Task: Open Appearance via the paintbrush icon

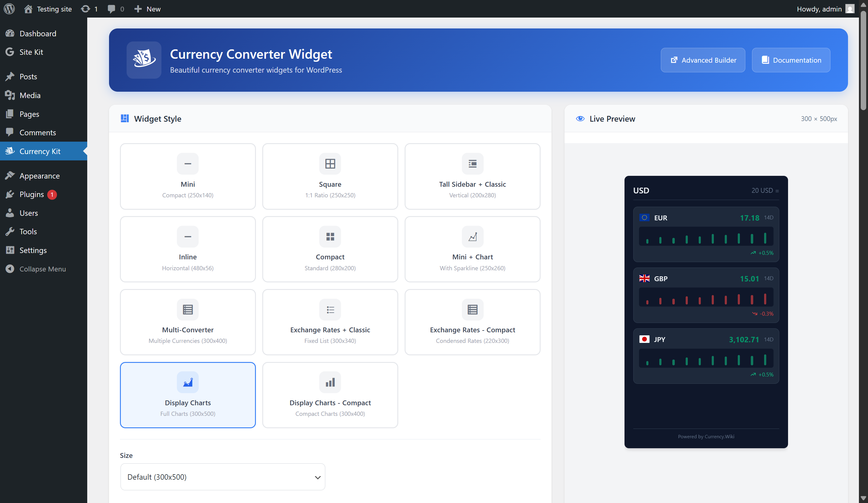Action: point(10,175)
